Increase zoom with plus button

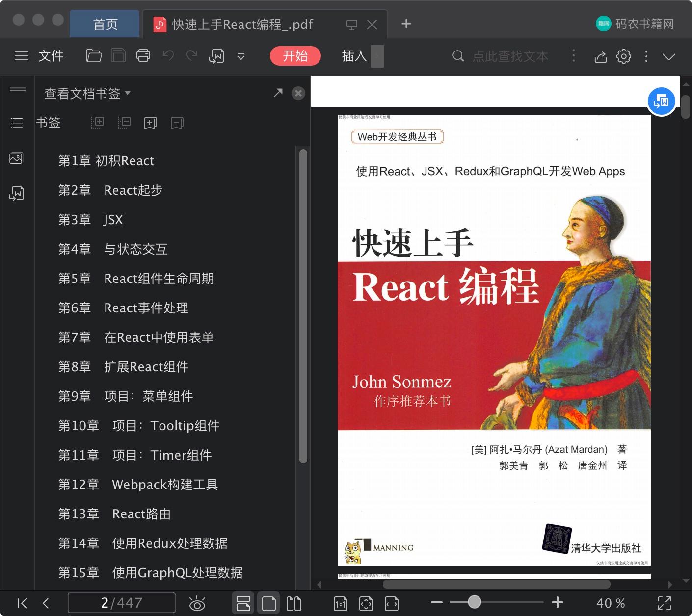(x=558, y=602)
